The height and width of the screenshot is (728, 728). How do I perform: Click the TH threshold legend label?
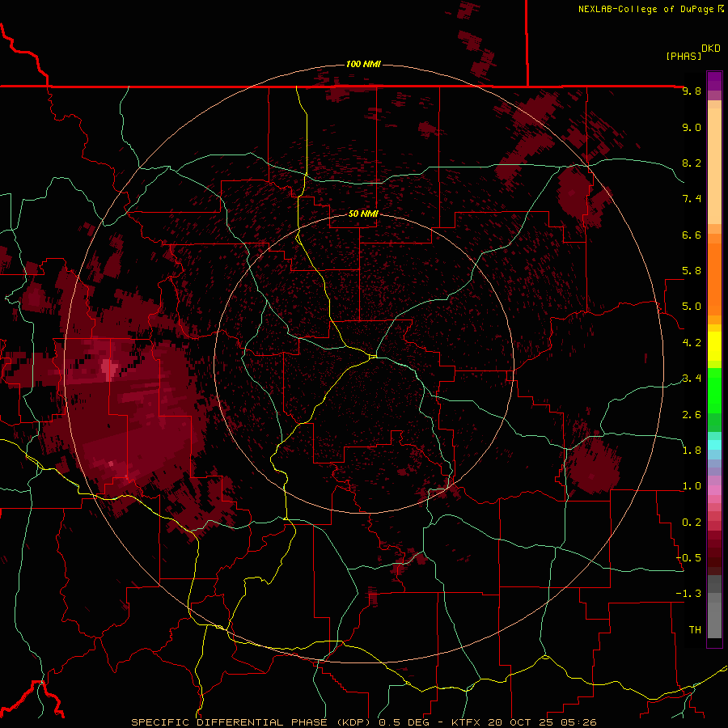695,630
